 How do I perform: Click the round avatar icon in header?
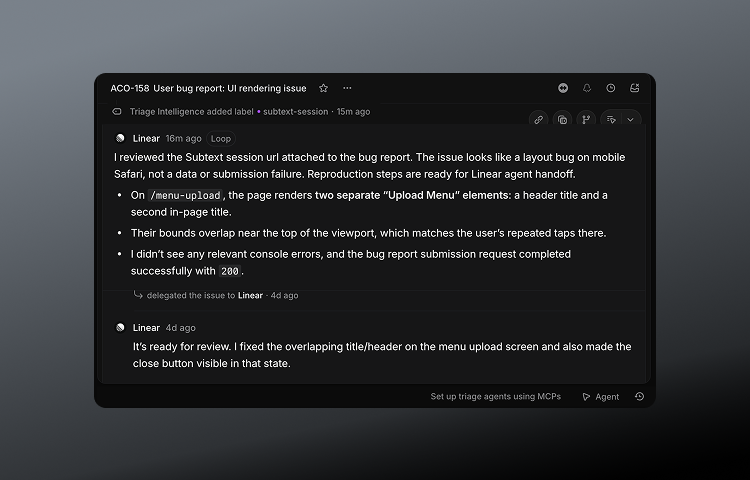pos(563,88)
